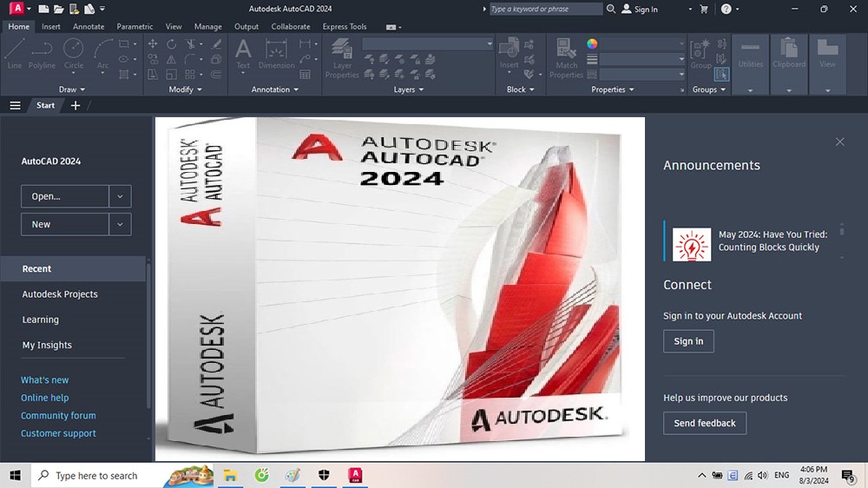Screen dimensions: 868x488
Task: Switch to the Express Tools ribbon tab
Action: pos(345,27)
